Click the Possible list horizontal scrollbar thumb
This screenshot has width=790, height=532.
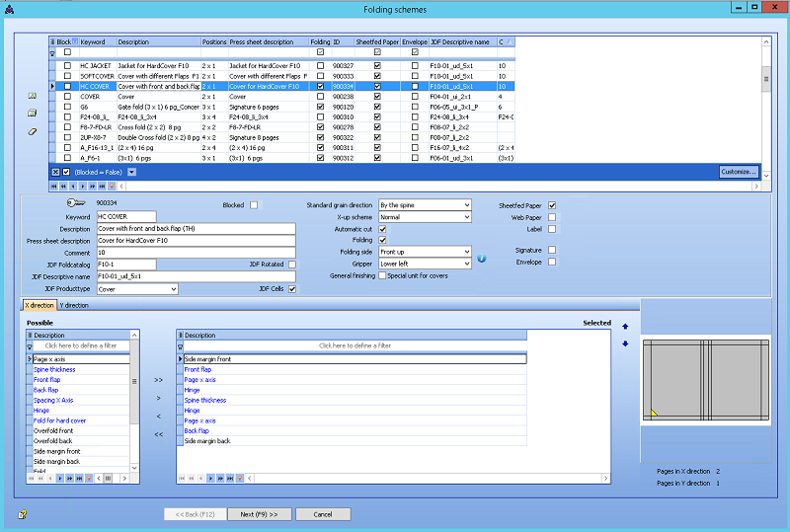[x=109, y=478]
